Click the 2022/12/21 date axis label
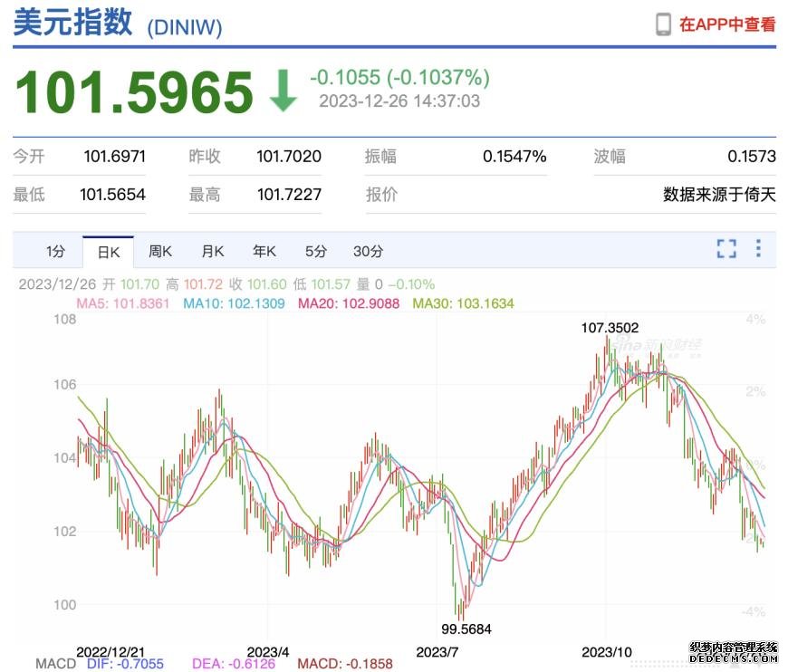 tap(111, 652)
